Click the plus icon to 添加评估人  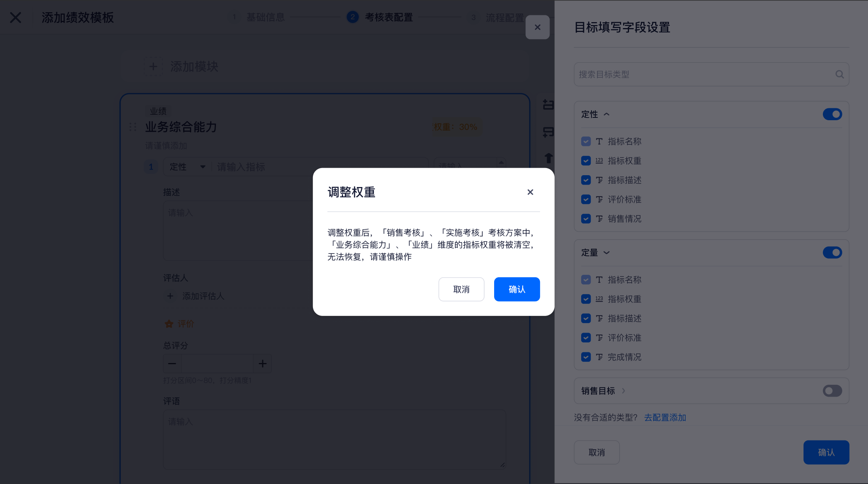[170, 296]
